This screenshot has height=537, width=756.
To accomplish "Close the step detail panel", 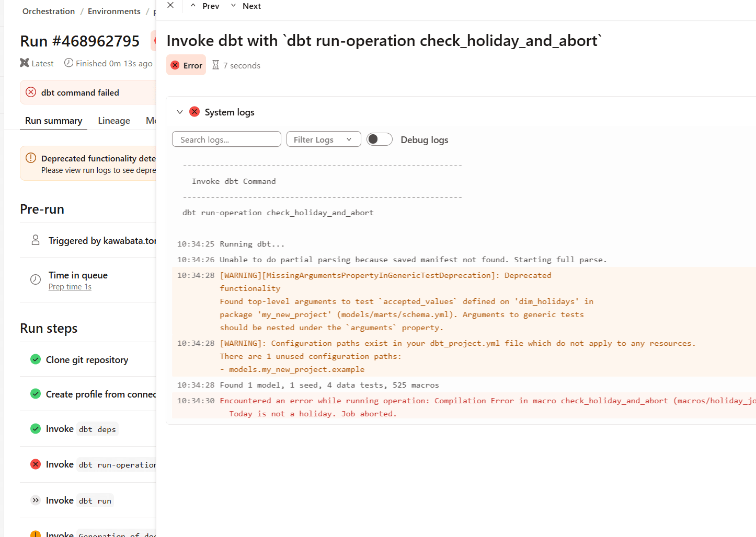I will pyautogui.click(x=170, y=5).
